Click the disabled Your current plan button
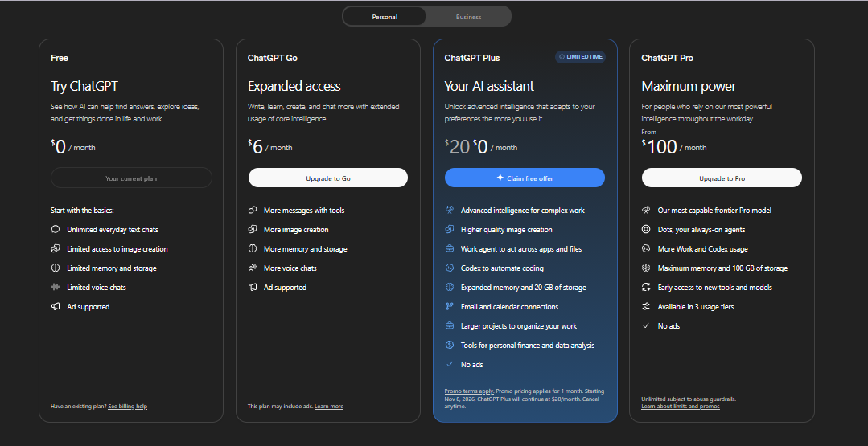This screenshot has height=446, width=868. (x=131, y=178)
